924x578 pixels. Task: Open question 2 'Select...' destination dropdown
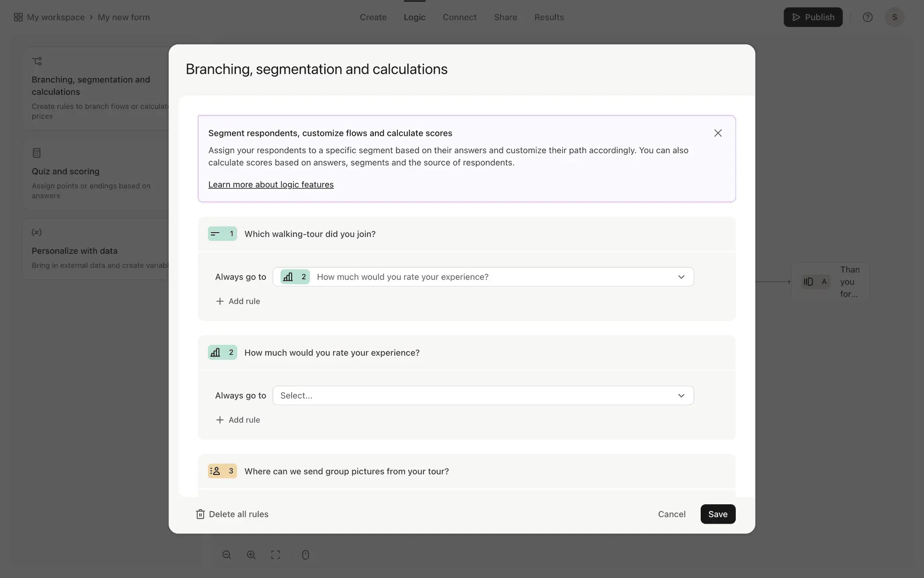coord(483,395)
